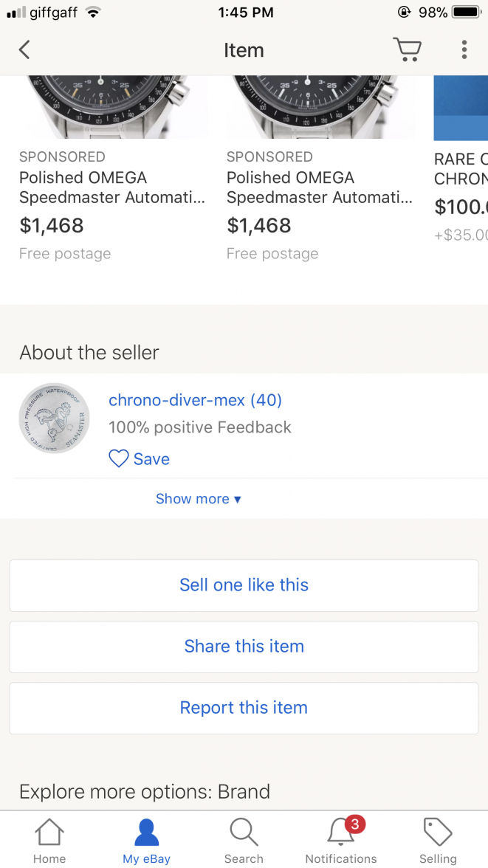Open the seller's Seamaster avatar
This screenshot has width=488, height=868.
[55, 418]
